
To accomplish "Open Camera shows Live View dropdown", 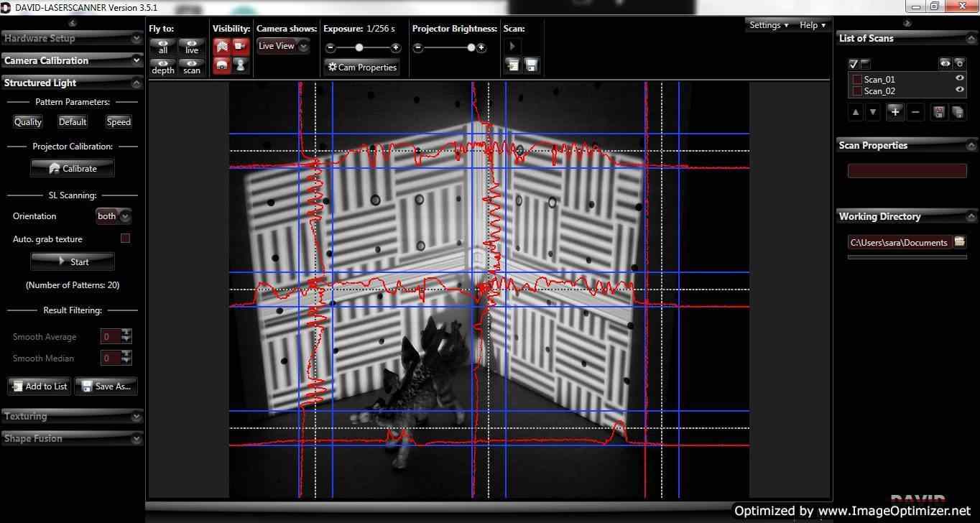I will pos(283,46).
